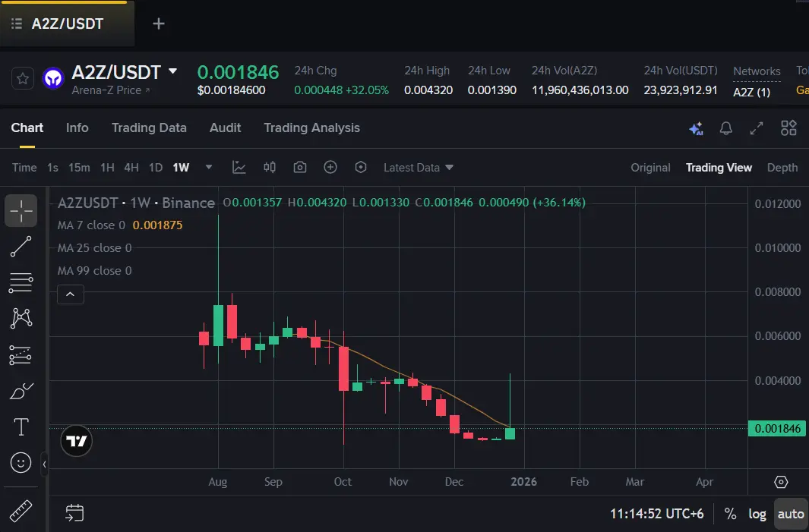Open the layout grid settings icon

[788, 128]
